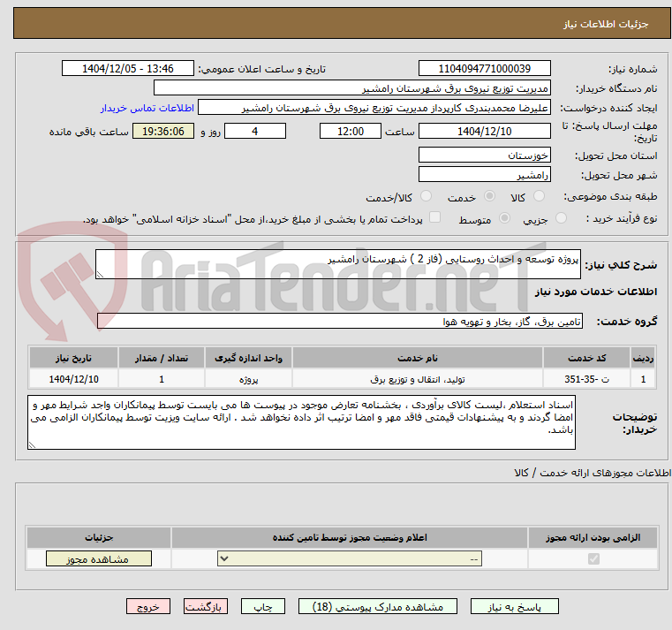Click the table date cell 1404/12/10

point(73,379)
